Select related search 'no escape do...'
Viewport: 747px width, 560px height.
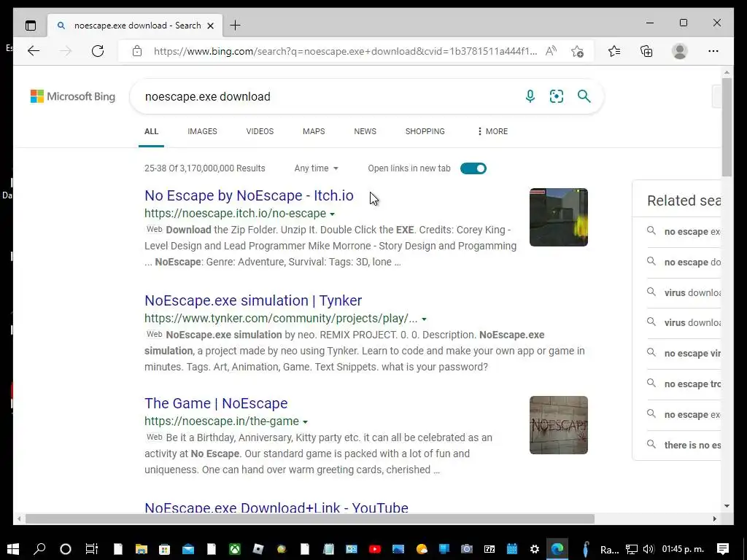pos(683,262)
